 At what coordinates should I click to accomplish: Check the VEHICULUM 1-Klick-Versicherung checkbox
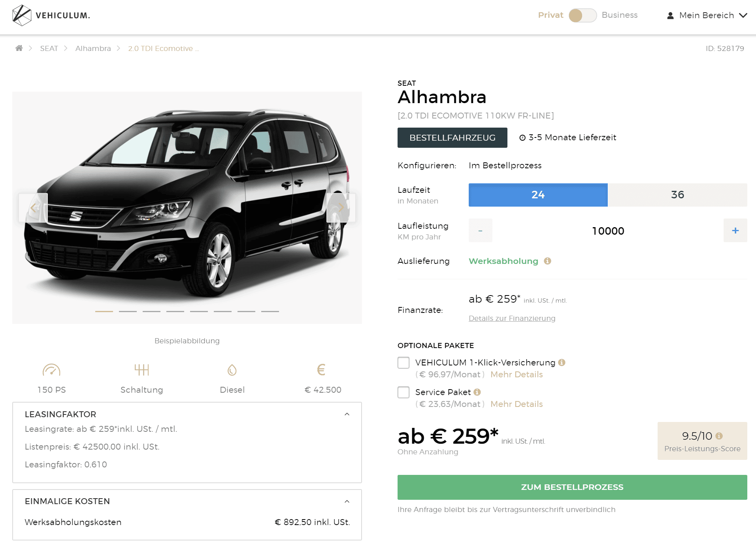[403, 363]
